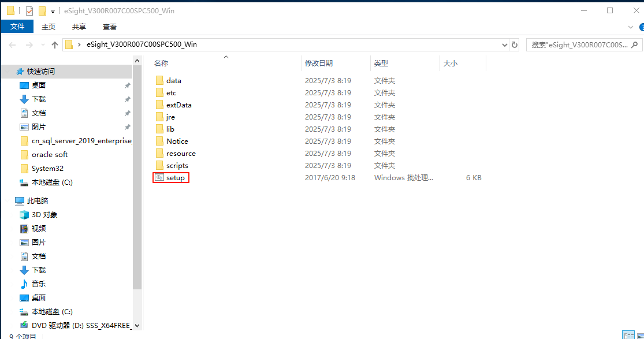Screen dimensions: 644x339
Task: Click the navigation pane scroll up arrow
Action: pyautogui.click(x=137, y=61)
